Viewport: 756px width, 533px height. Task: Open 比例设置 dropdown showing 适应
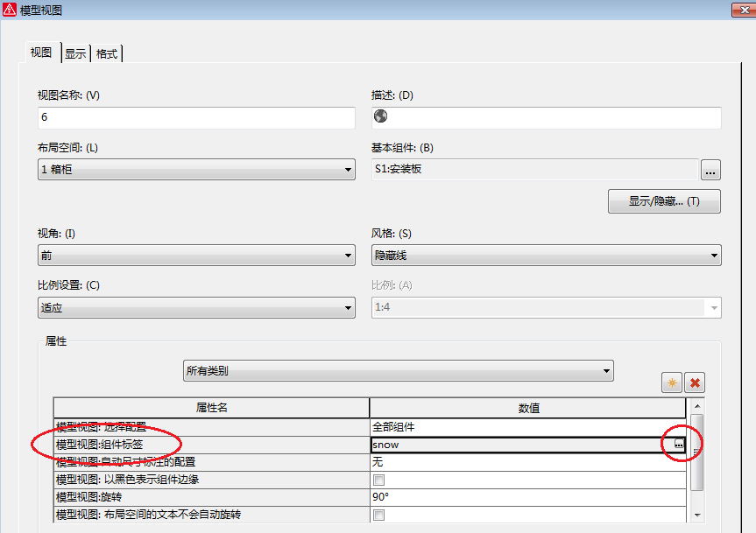point(348,308)
